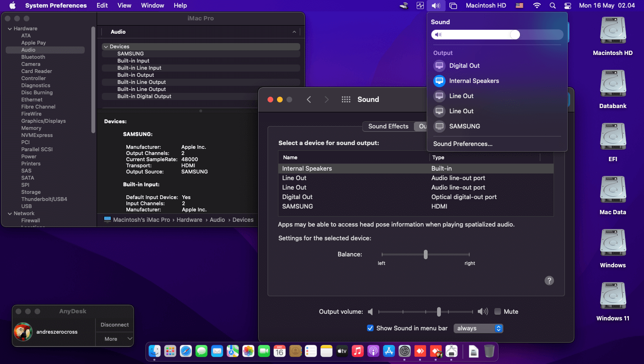
Task: Open the Window menu
Action: pyautogui.click(x=152, y=6)
